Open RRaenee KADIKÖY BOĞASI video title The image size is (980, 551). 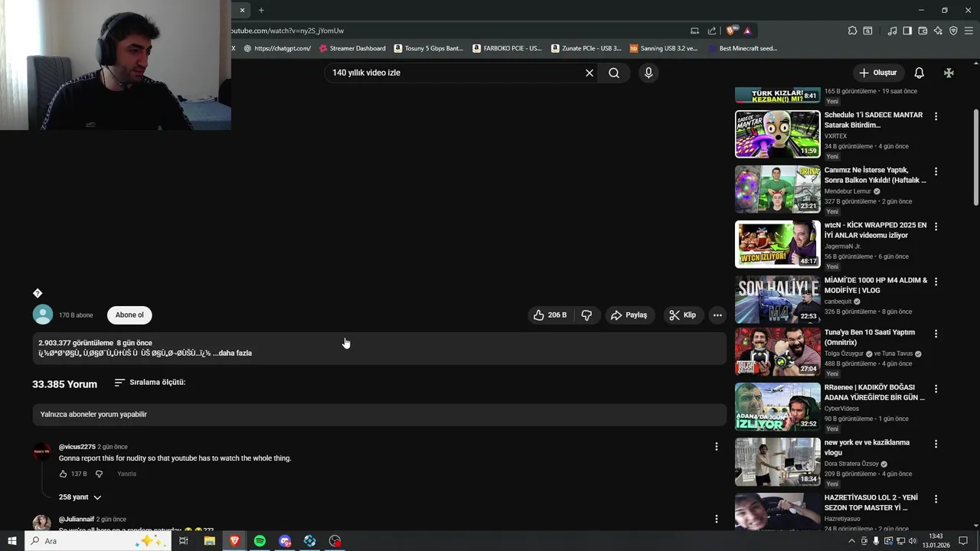pos(874,393)
